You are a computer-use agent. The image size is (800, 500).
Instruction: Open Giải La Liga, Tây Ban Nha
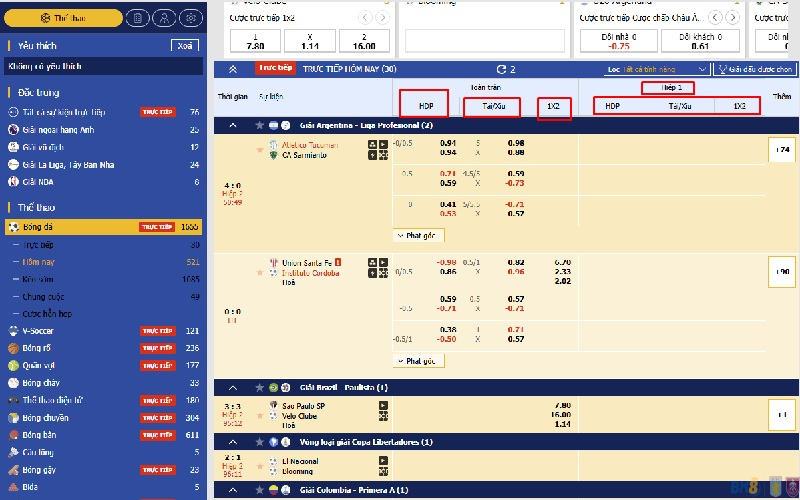(68, 164)
